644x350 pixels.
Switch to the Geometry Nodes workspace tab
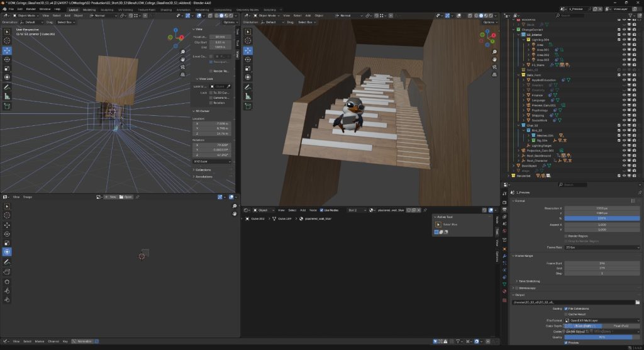(247, 9)
